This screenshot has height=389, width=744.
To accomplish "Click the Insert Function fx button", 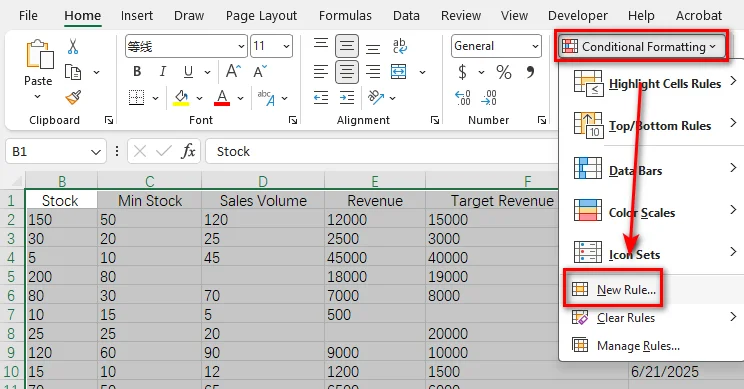I will 188,151.
